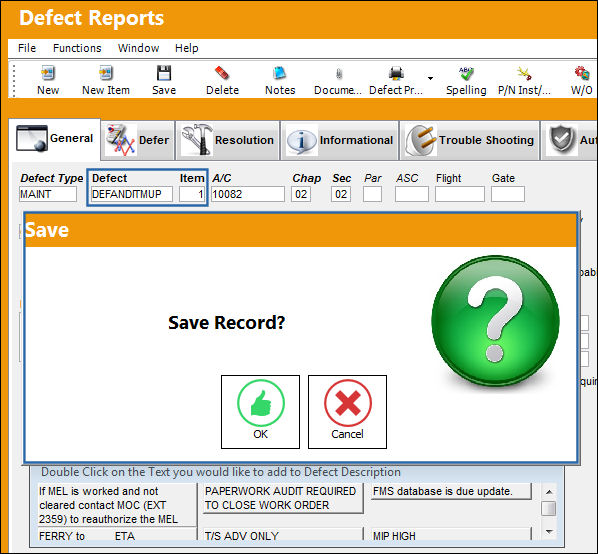
Task: Select 'PAPERWORK AUDIT REQUIRED' quick text
Action: pos(283,498)
